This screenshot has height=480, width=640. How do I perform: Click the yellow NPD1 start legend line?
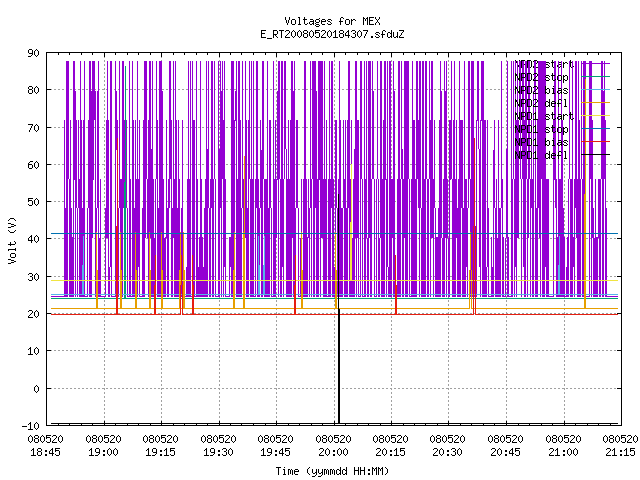596,116
